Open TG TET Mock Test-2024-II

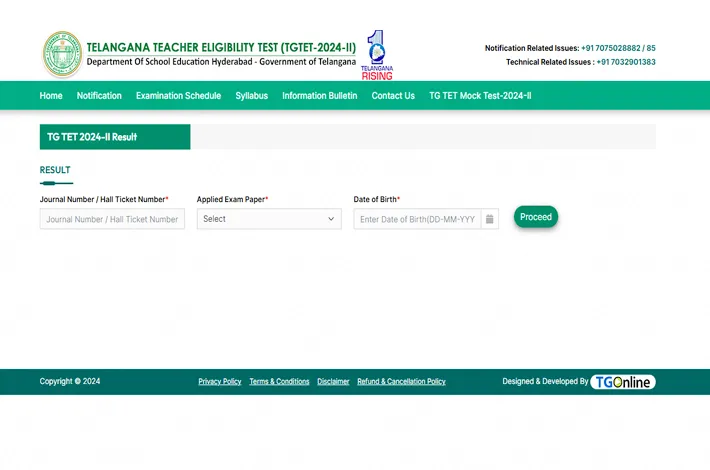(x=480, y=96)
